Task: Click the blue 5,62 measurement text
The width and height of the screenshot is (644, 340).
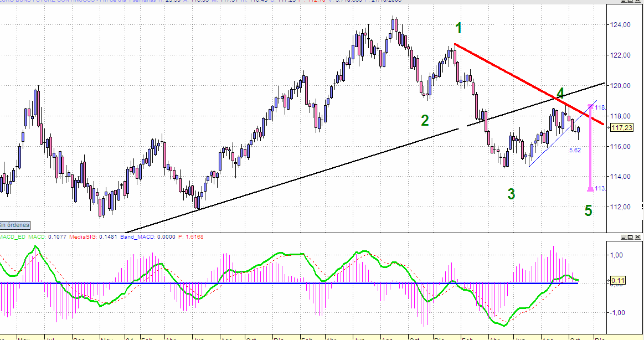Action: (575, 150)
